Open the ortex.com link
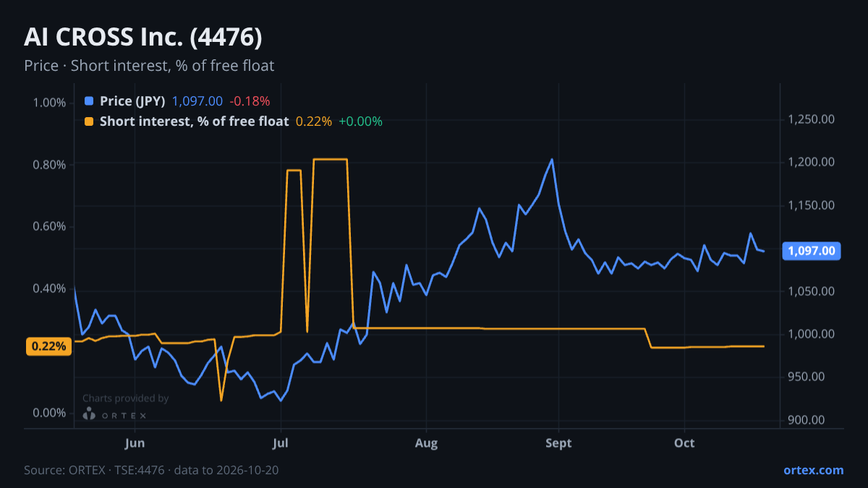This screenshot has height=488, width=868. click(814, 470)
